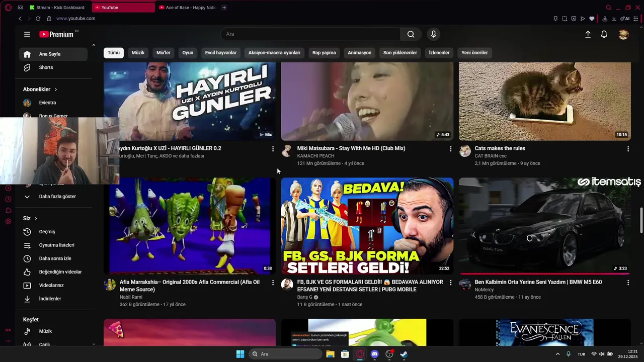Select the Son yüklenenler filter chip
Viewport: 644px width, 362px height.
pyautogui.click(x=400, y=53)
